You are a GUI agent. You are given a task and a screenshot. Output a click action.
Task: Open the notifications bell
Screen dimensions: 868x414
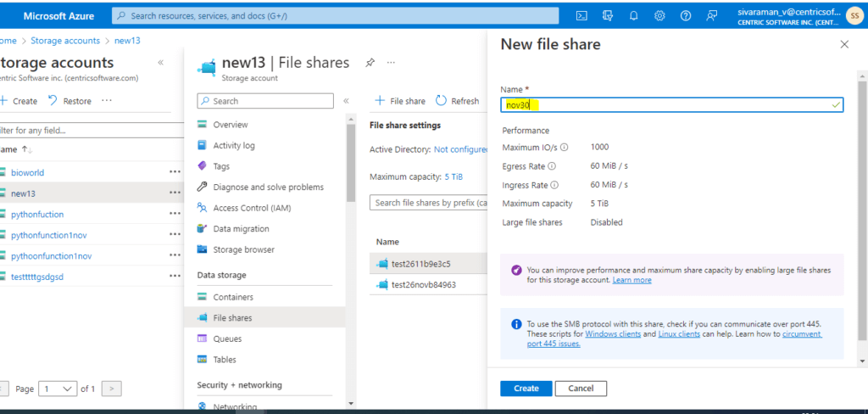(634, 16)
